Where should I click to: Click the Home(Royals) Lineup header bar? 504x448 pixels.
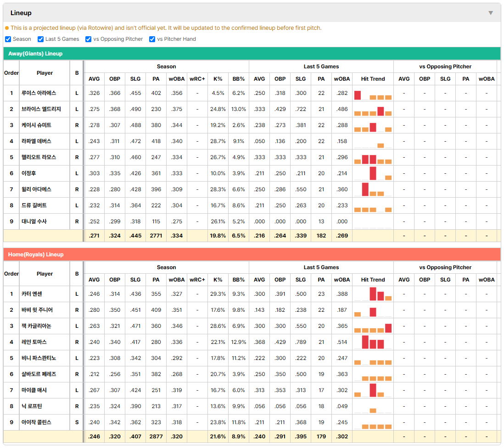[252, 254]
